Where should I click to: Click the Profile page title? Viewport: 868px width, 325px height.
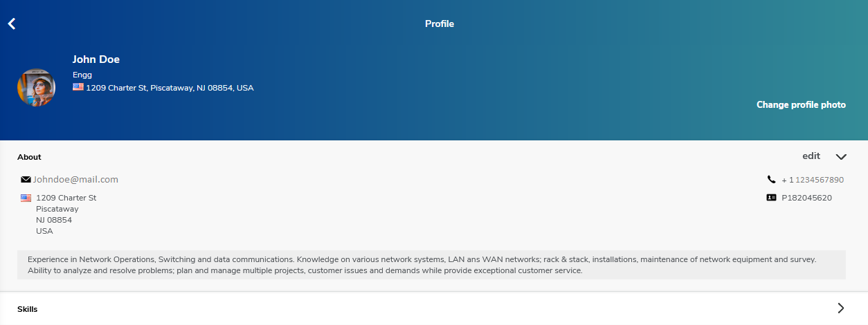pos(440,24)
